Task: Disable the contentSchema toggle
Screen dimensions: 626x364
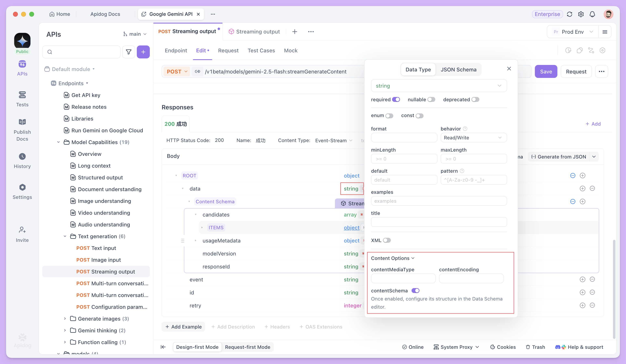Action: point(415,291)
